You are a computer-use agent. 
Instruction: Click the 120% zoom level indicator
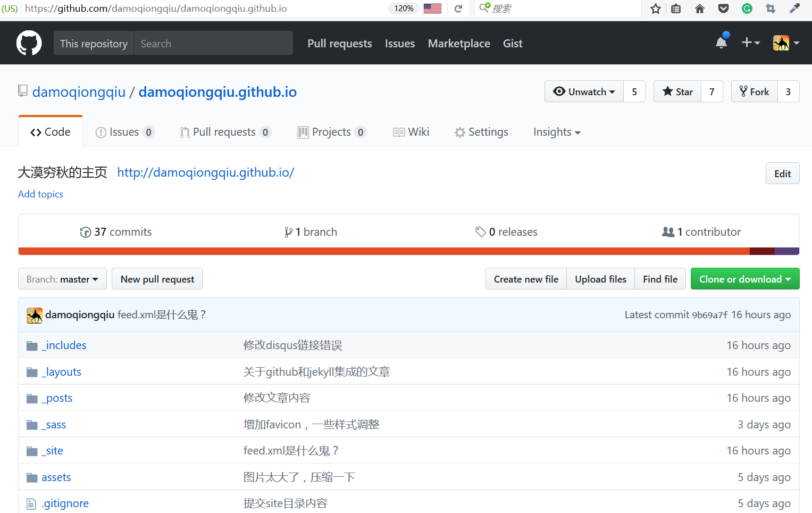point(404,9)
